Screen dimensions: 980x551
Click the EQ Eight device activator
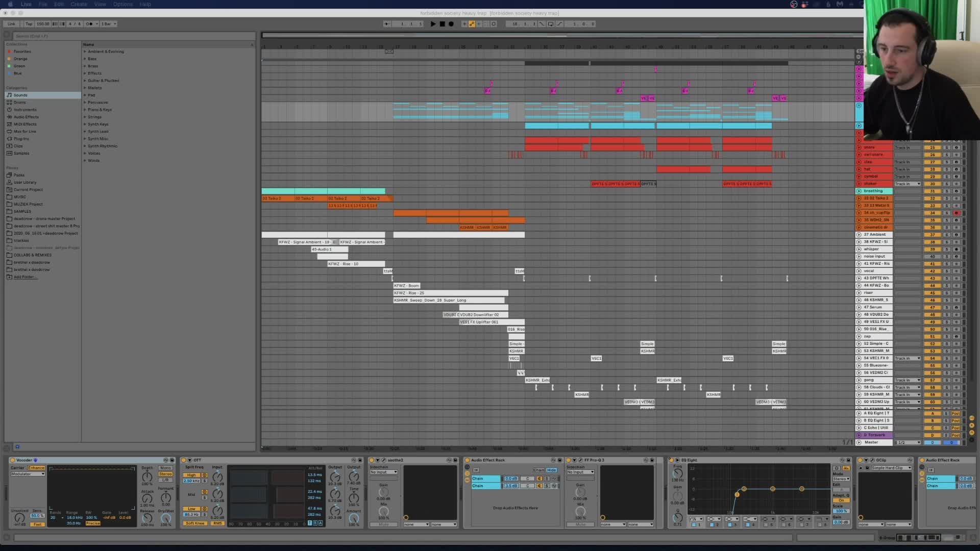pos(671,460)
